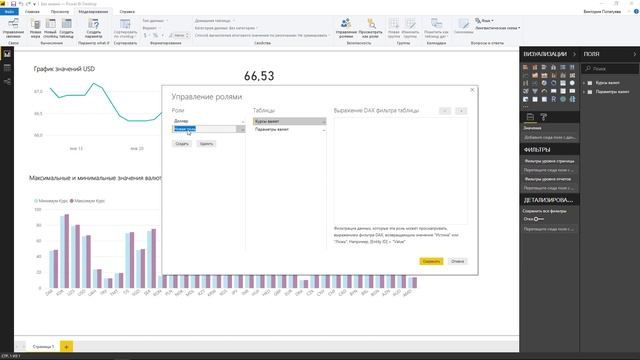640x360 pixels.
Task: Click the cancel X button above DAX expression
Action: point(461,111)
